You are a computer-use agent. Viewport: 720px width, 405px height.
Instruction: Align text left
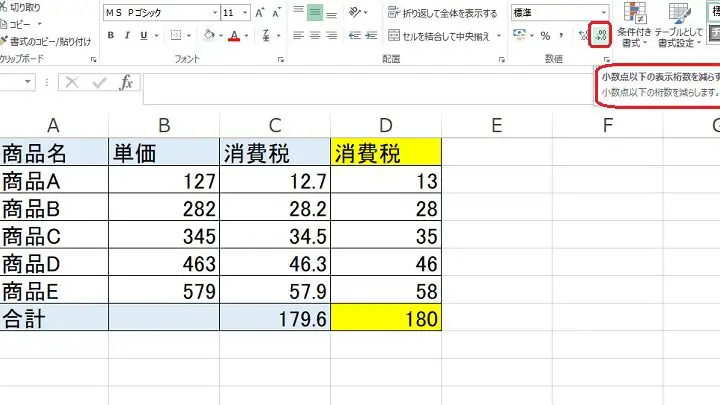tap(298, 35)
